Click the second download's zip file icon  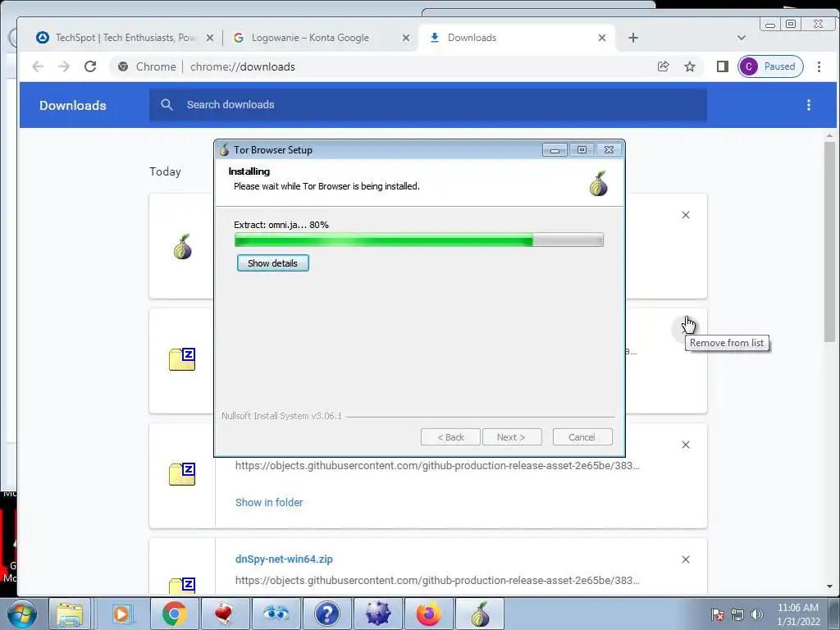[x=182, y=359]
